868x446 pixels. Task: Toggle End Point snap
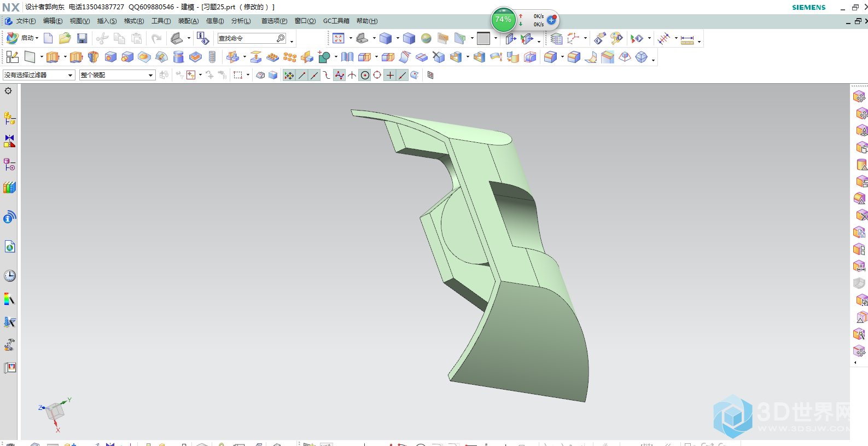(x=302, y=75)
